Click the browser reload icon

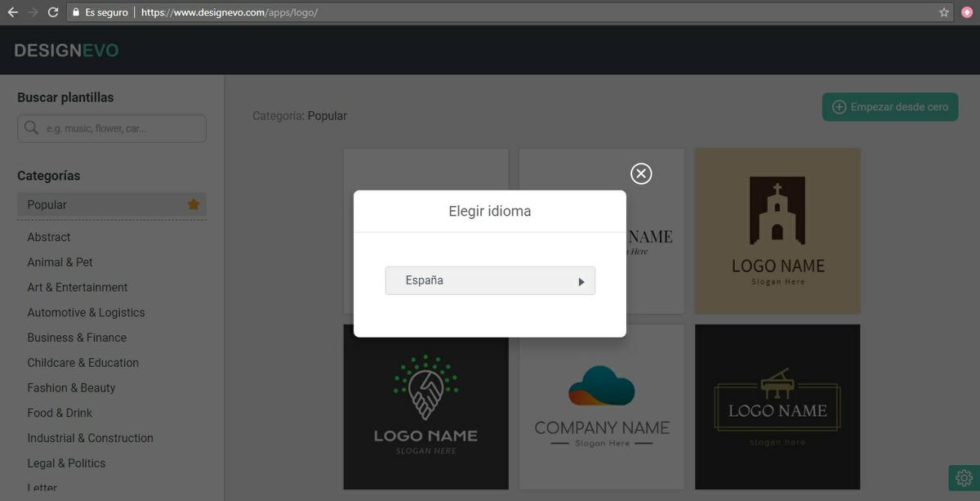[53, 12]
